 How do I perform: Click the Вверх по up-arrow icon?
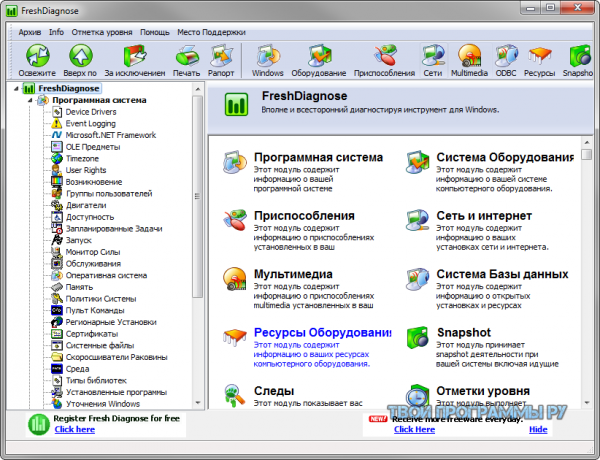tap(80, 55)
